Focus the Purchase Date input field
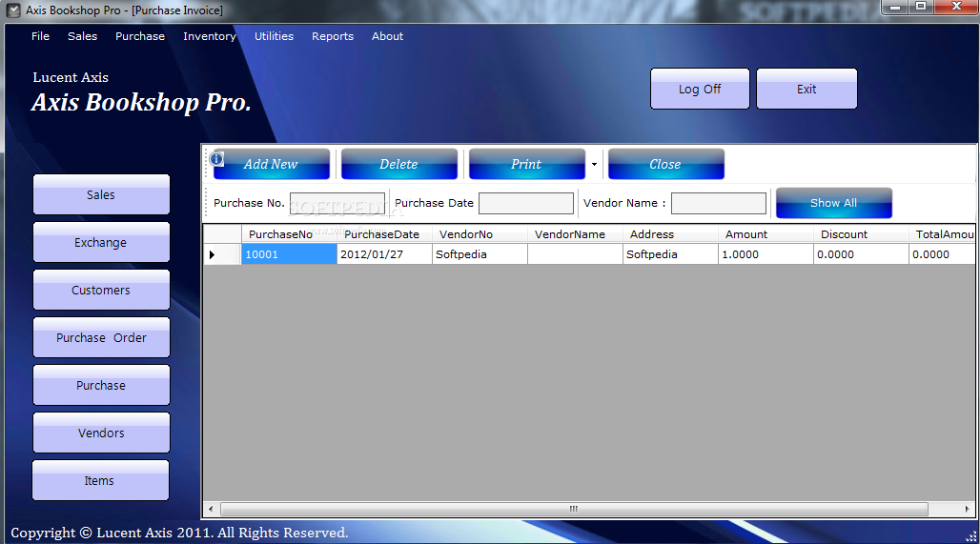The image size is (980, 544). click(x=526, y=203)
